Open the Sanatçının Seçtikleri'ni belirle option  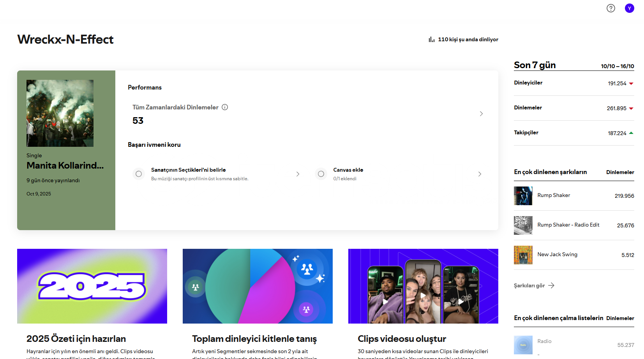217,174
